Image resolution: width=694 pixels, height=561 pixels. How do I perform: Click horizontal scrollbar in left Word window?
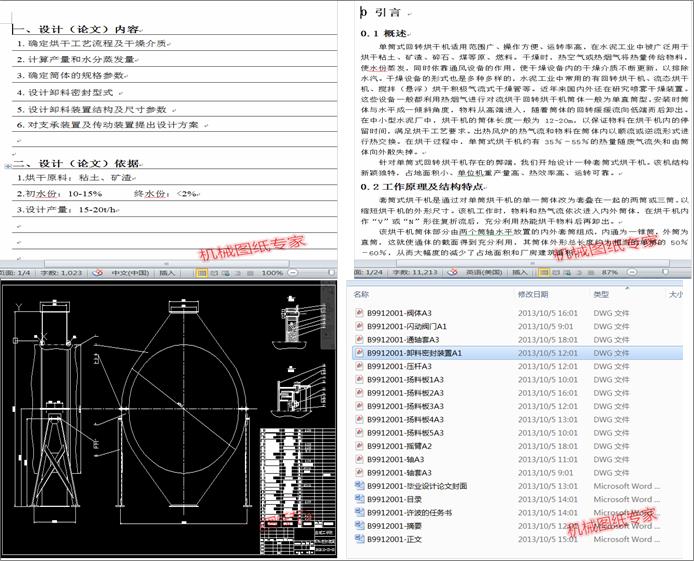tap(166, 264)
